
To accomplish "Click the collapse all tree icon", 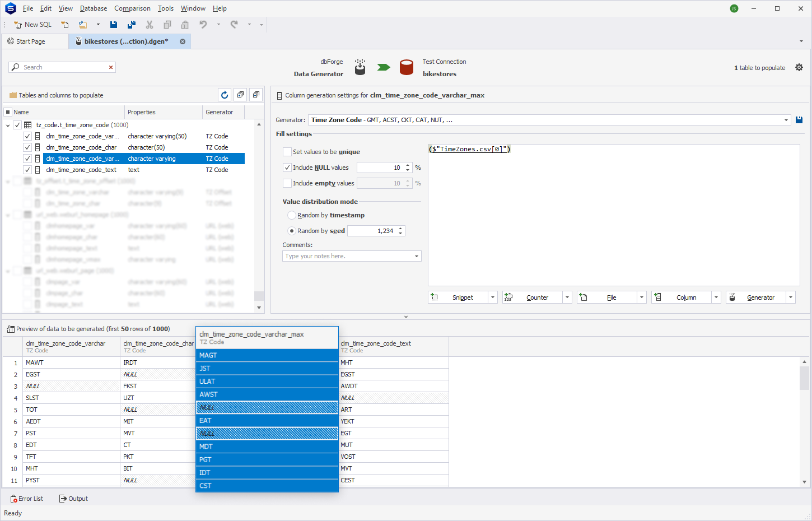I will click(x=256, y=95).
